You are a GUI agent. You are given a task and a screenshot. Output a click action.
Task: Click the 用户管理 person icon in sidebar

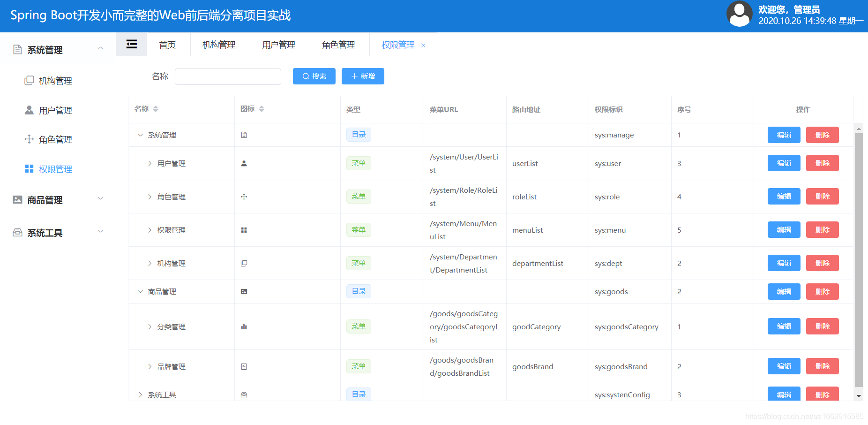point(29,110)
